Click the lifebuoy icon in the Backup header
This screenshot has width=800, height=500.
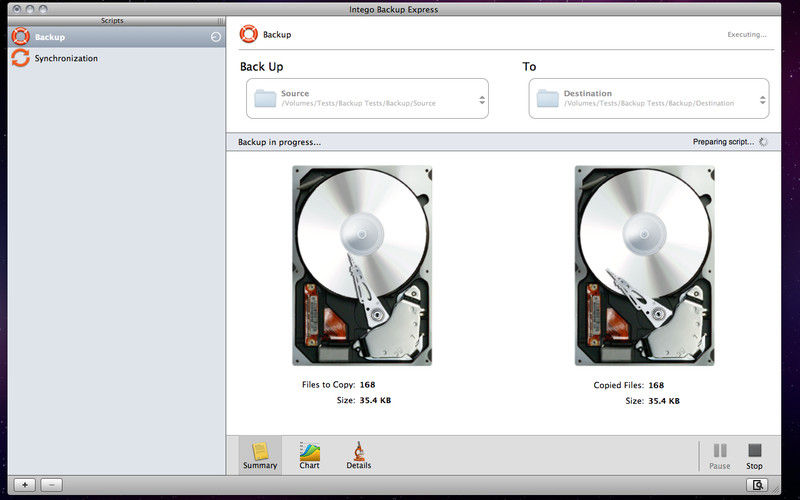tap(248, 34)
